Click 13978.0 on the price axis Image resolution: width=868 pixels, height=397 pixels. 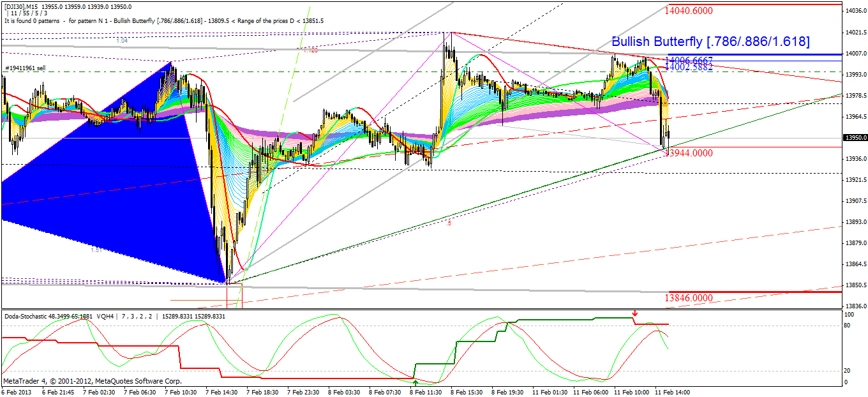point(855,96)
